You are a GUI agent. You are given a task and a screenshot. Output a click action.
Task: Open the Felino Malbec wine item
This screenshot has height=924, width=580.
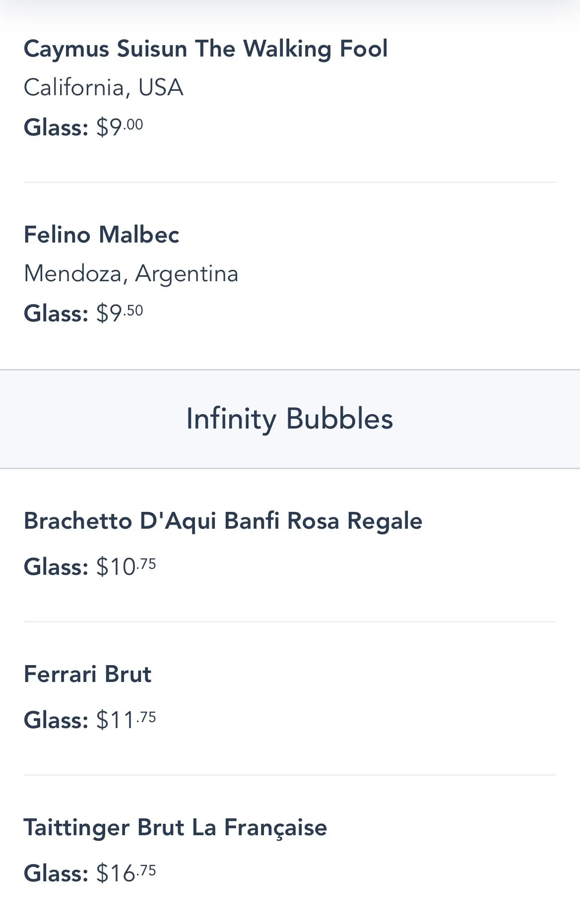(x=101, y=235)
